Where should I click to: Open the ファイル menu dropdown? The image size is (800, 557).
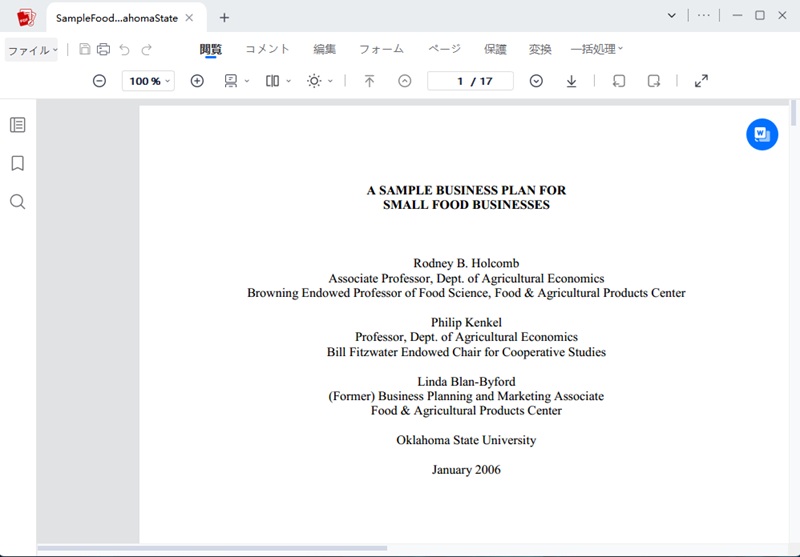(x=32, y=50)
